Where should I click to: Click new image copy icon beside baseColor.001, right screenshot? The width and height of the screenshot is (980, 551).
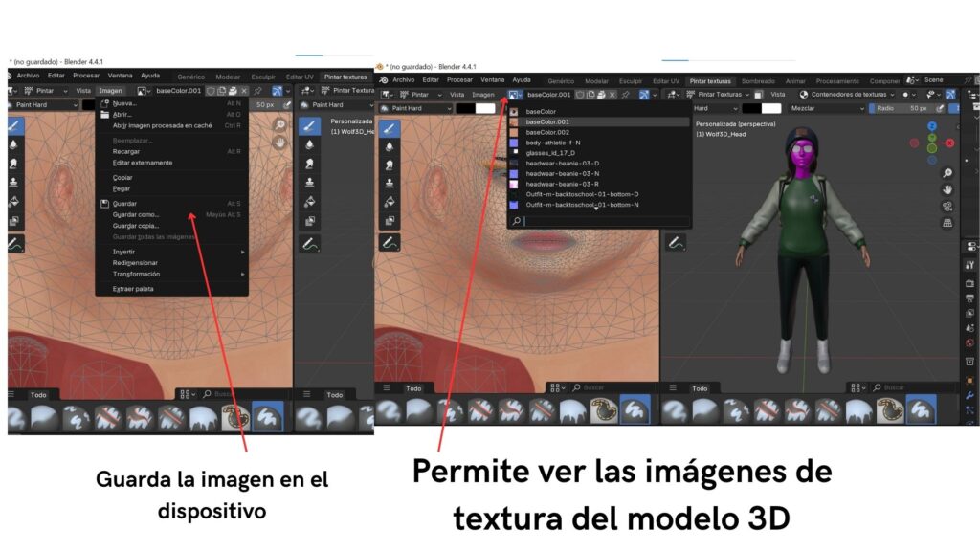[x=590, y=95]
